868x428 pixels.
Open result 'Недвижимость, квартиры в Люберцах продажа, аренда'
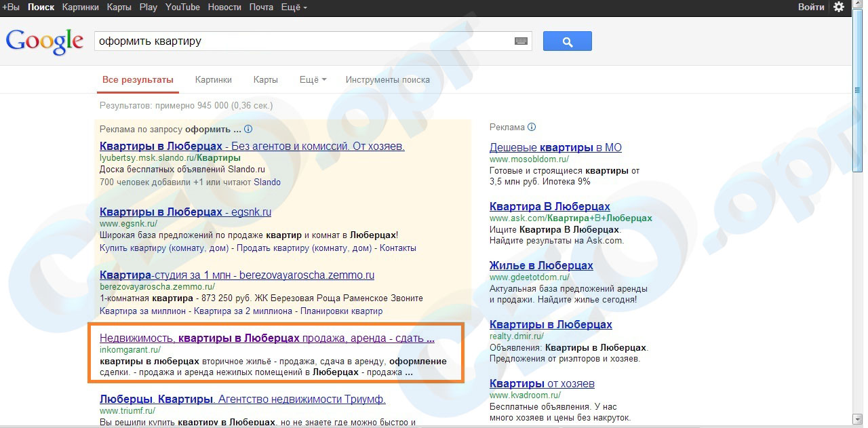pos(267,338)
